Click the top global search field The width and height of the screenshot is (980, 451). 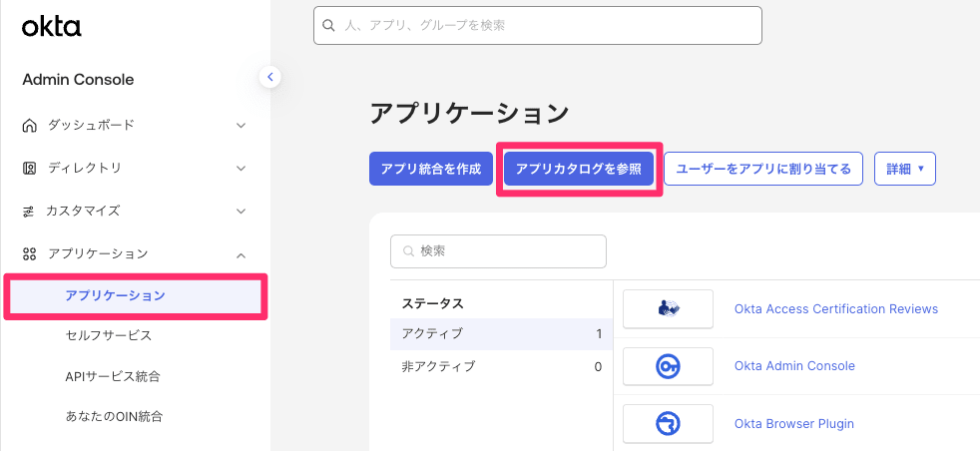click(x=538, y=26)
